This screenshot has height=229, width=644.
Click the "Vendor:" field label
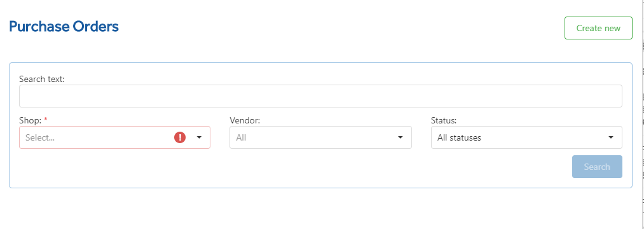click(x=245, y=120)
